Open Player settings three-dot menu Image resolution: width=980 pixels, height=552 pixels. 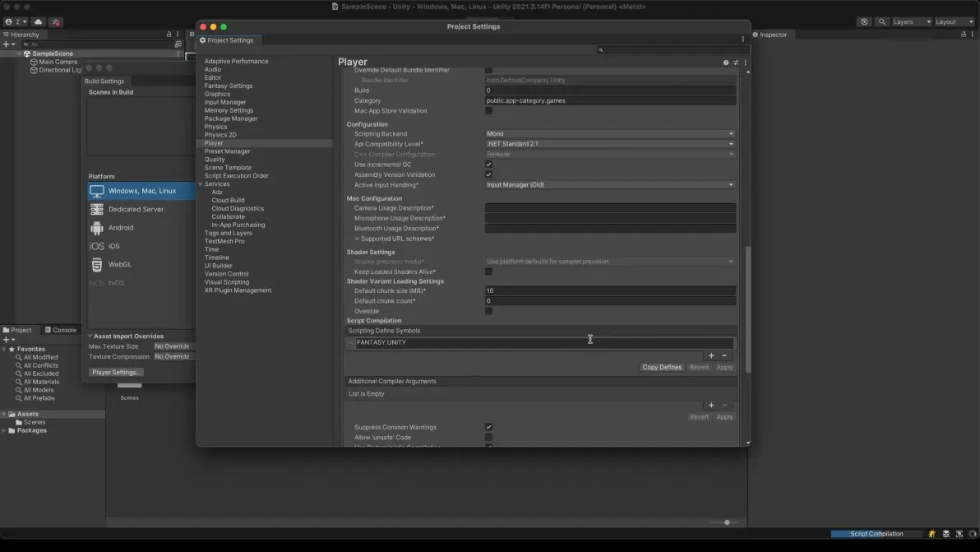tap(745, 63)
